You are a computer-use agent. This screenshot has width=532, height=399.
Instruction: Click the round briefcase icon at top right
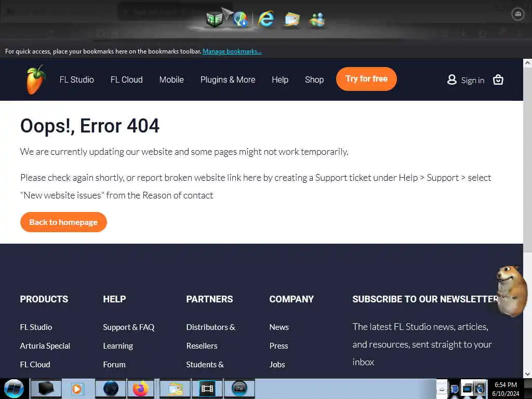[x=517, y=14]
